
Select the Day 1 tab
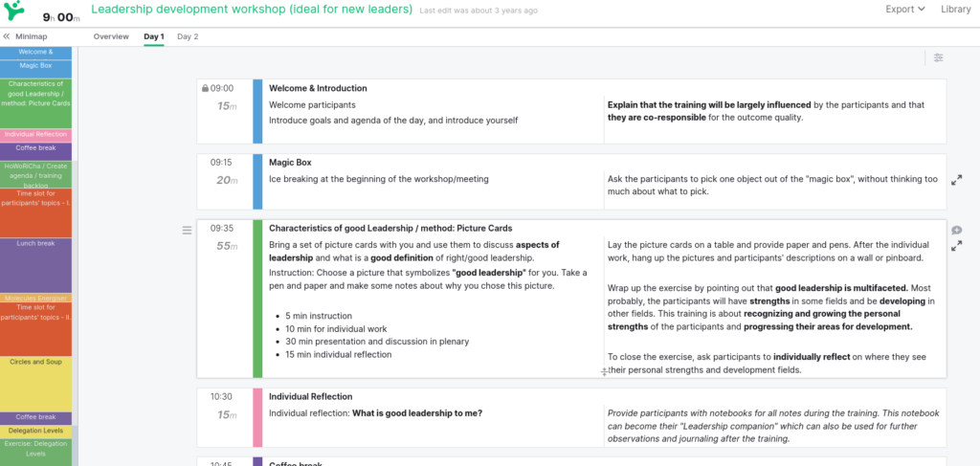click(154, 36)
